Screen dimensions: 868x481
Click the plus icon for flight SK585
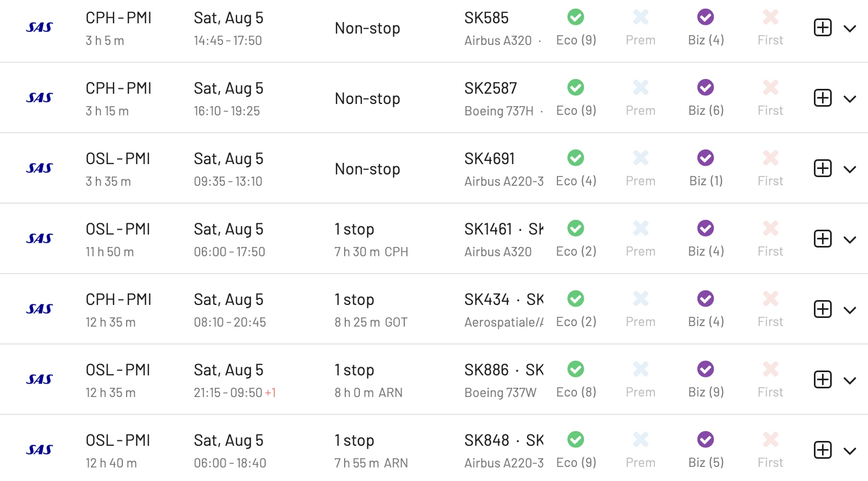pyautogui.click(x=823, y=28)
